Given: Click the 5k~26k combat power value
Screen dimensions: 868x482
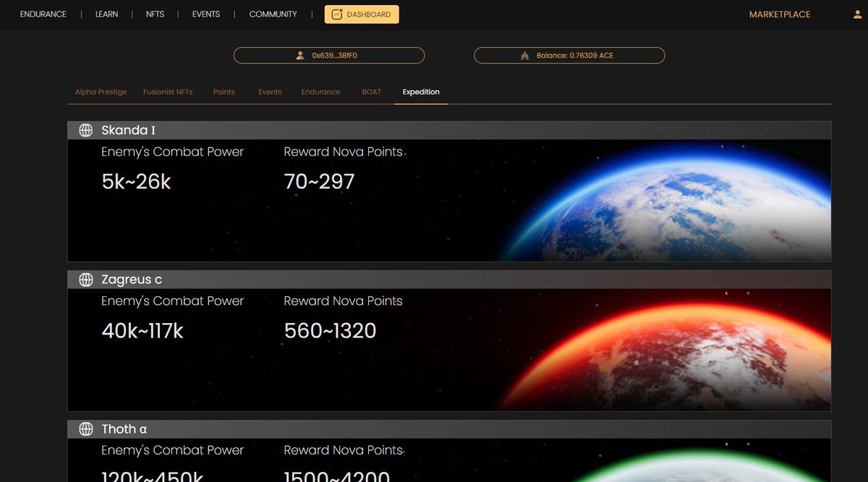Looking at the screenshot, I should click(137, 181).
